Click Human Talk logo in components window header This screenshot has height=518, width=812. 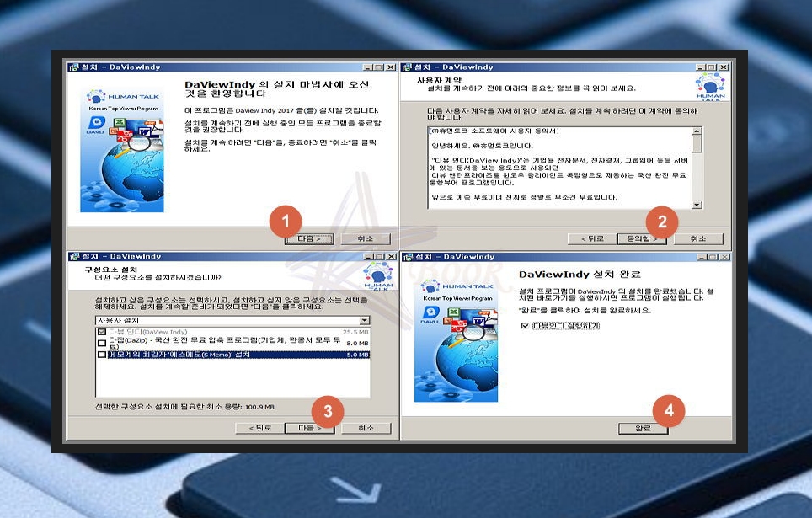(x=378, y=275)
